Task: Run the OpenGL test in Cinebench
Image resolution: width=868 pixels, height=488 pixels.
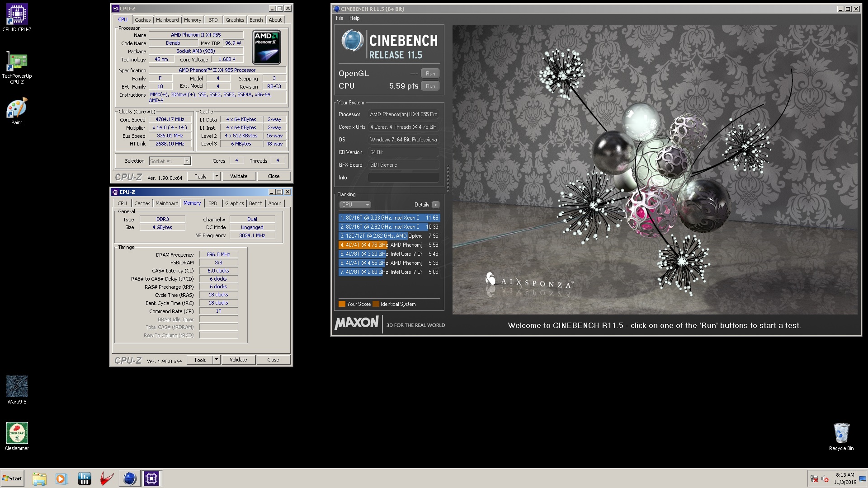Action: (x=430, y=73)
